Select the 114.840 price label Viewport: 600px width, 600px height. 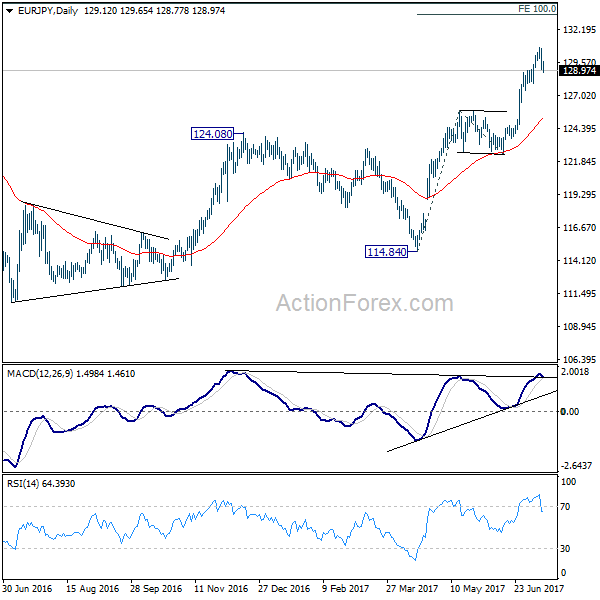386,252
